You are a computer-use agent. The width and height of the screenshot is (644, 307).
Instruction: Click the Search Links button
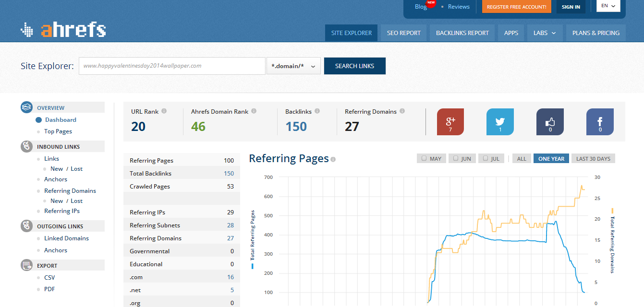[x=355, y=66]
